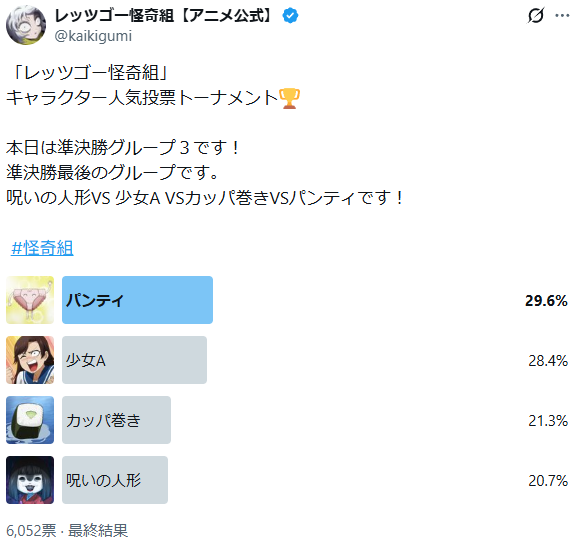The image size is (588, 542).
Task: Open the 少女A character thumbnail
Action: pyautogui.click(x=30, y=360)
